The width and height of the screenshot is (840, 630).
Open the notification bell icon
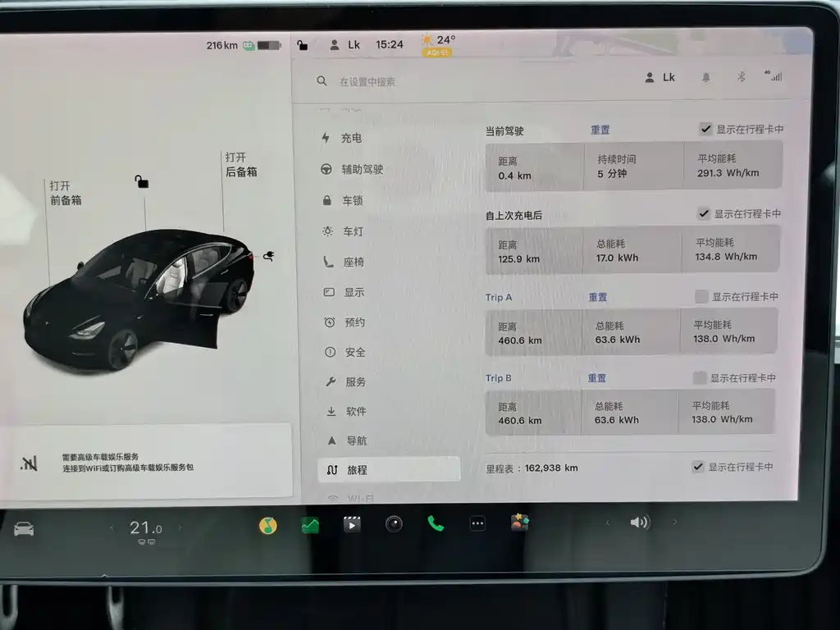[705, 77]
